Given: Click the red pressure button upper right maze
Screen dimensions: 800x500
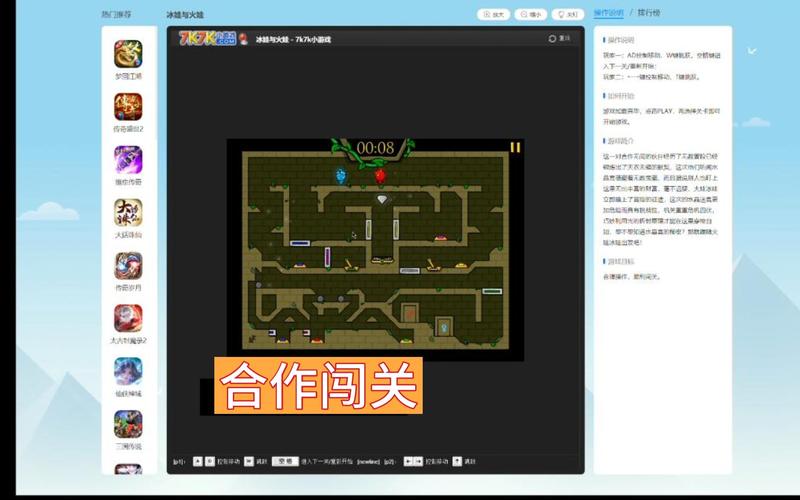Looking at the screenshot, I should click(440, 238).
